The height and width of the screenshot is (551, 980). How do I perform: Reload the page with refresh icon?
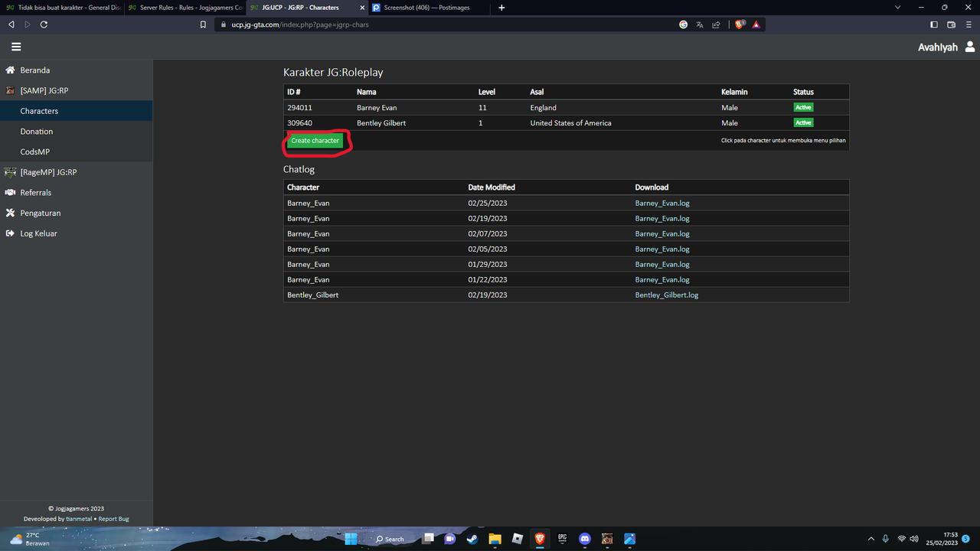point(44,24)
